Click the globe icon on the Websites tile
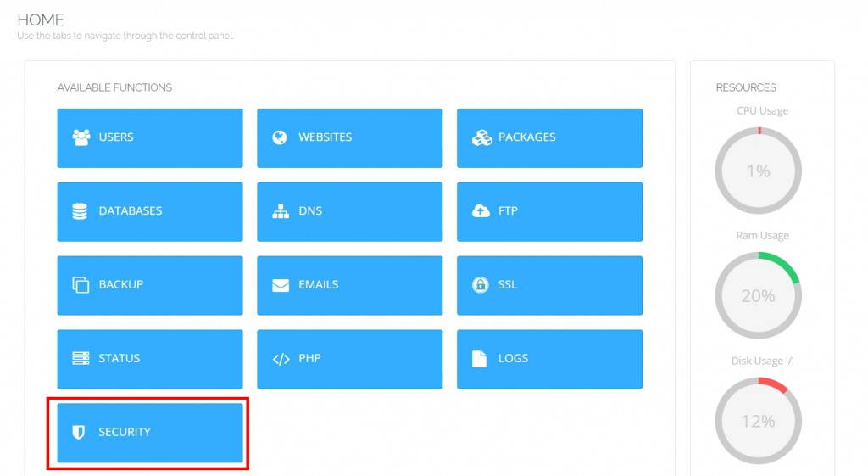868x476 pixels. (x=280, y=137)
